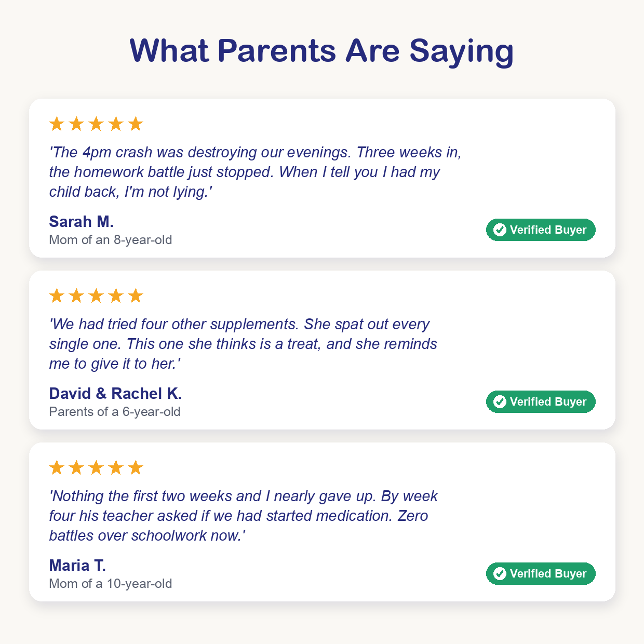Click the checkmark icon in David & Rachel's badge
Image resolution: width=644 pixels, height=644 pixels.
coord(500,401)
